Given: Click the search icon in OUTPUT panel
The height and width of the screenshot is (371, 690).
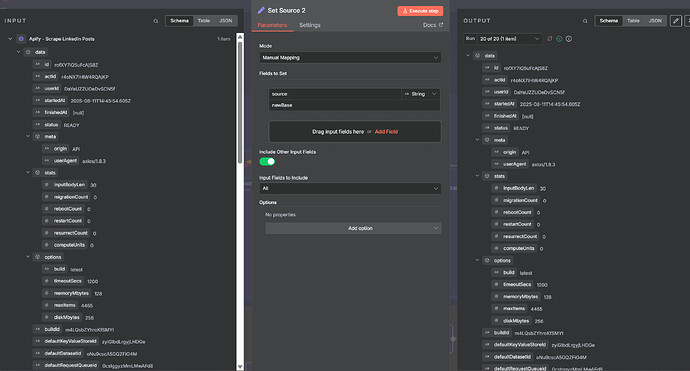Looking at the screenshot, I should pos(585,21).
